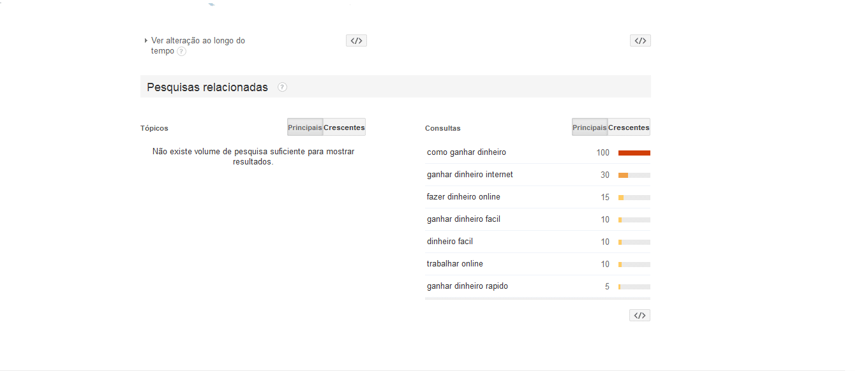Switch Tópicos to Crescentes
Screen dimensions: 868x371
point(345,127)
